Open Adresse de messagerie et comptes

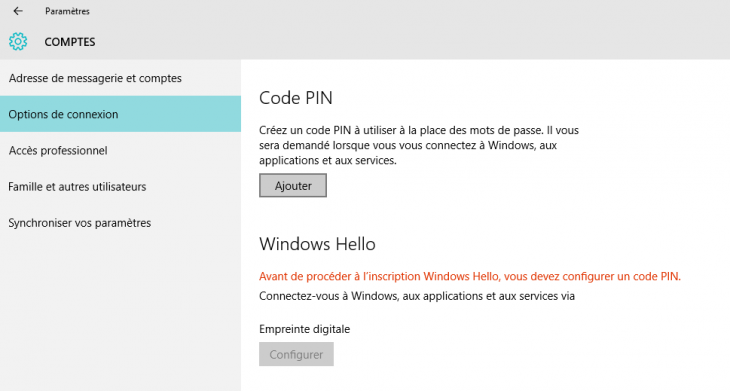tap(120, 78)
